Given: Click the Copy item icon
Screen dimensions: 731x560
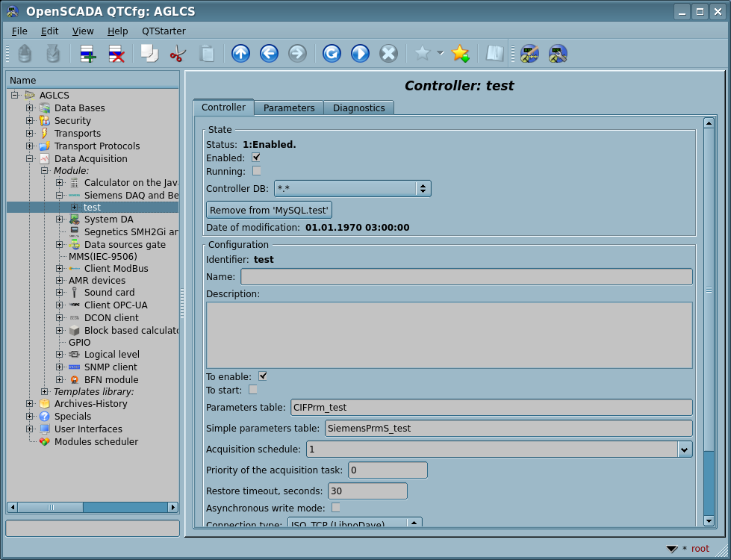Looking at the screenshot, I should 149,54.
